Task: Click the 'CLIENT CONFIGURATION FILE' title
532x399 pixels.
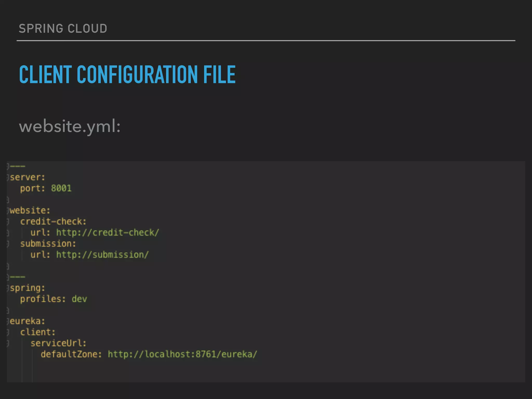Action: coord(127,75)
